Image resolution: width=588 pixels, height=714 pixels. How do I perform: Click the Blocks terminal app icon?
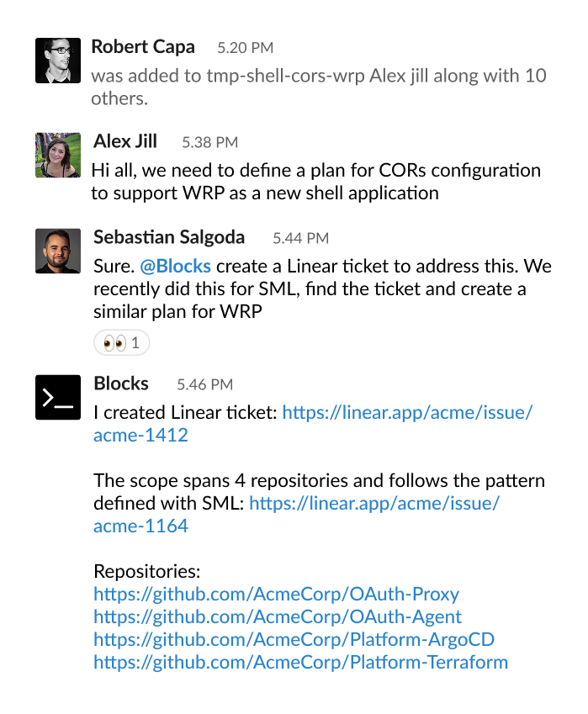58,397
